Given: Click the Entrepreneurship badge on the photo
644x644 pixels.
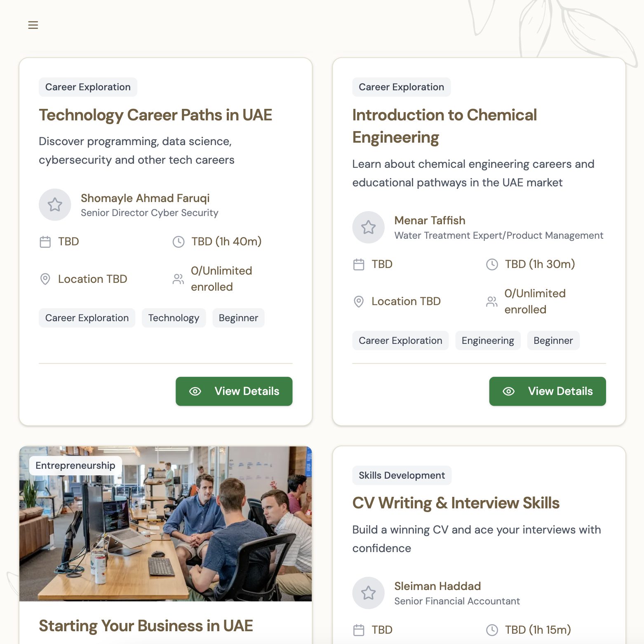Looking at the screenshot, I should pyautogui.click(x=75, y=465).
